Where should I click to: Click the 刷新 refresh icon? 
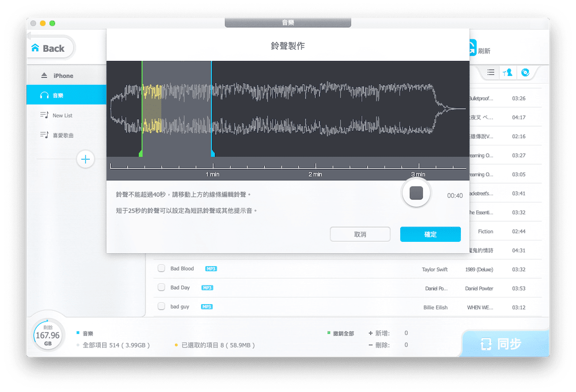472,48
